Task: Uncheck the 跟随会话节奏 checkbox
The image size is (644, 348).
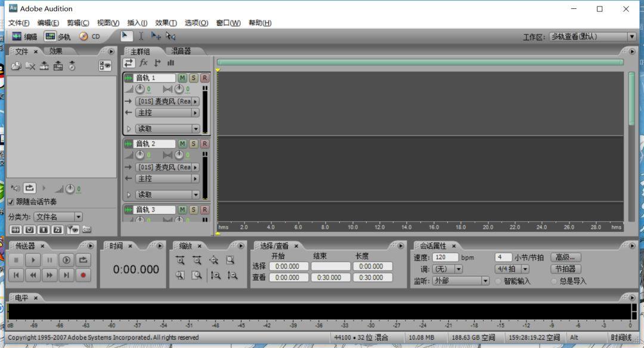Action: point(11,202)
